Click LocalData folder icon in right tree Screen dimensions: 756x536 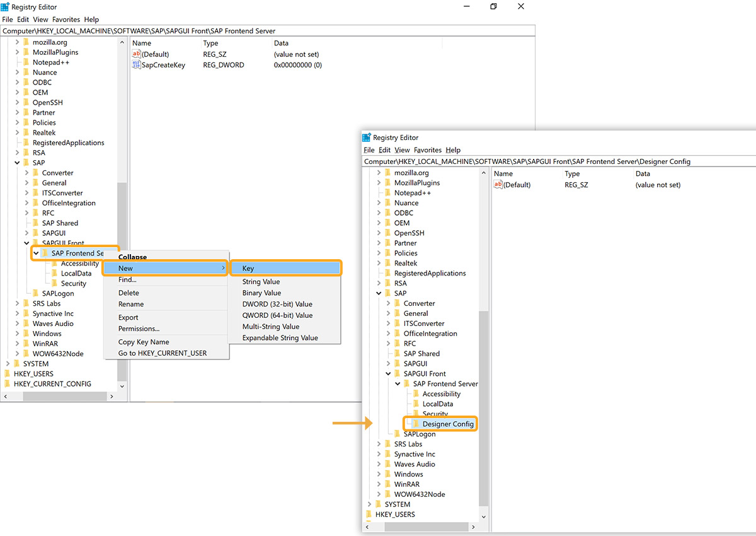pos(416,404)
